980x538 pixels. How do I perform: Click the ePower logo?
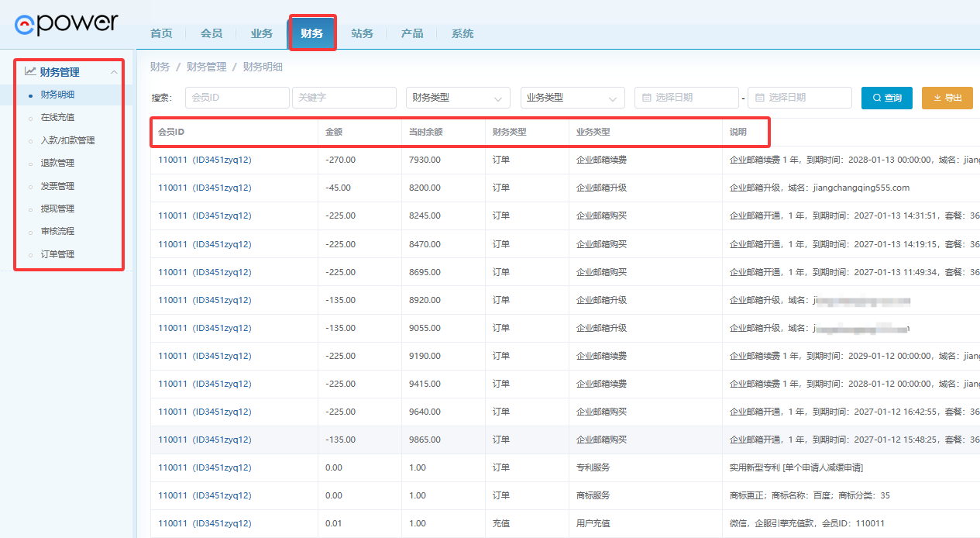[x=67, y=23]
